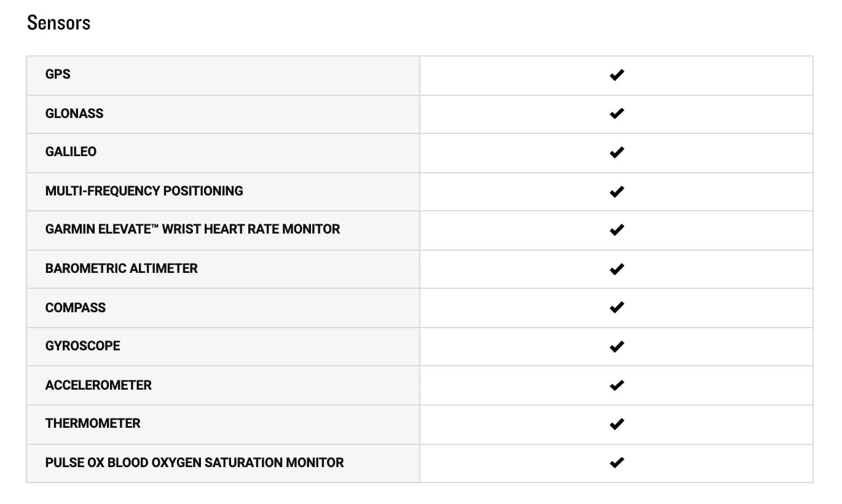Click the checkmark in the Compass row

coord(616,307)
